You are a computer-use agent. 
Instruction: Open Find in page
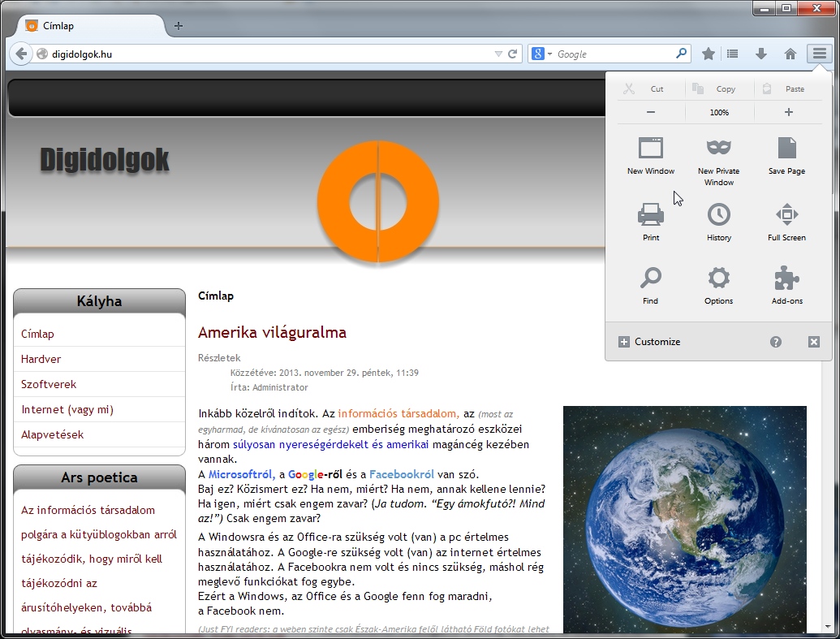[x=651, y=285]
